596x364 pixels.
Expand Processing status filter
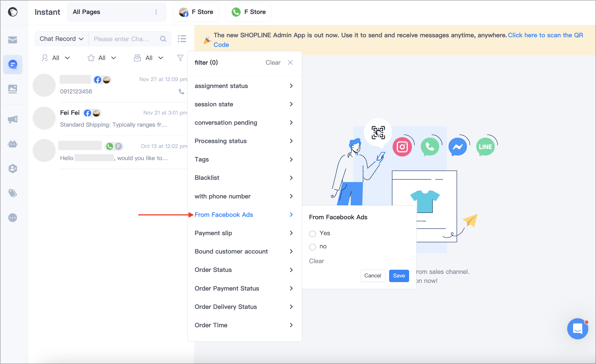click(x=244, y=141)
